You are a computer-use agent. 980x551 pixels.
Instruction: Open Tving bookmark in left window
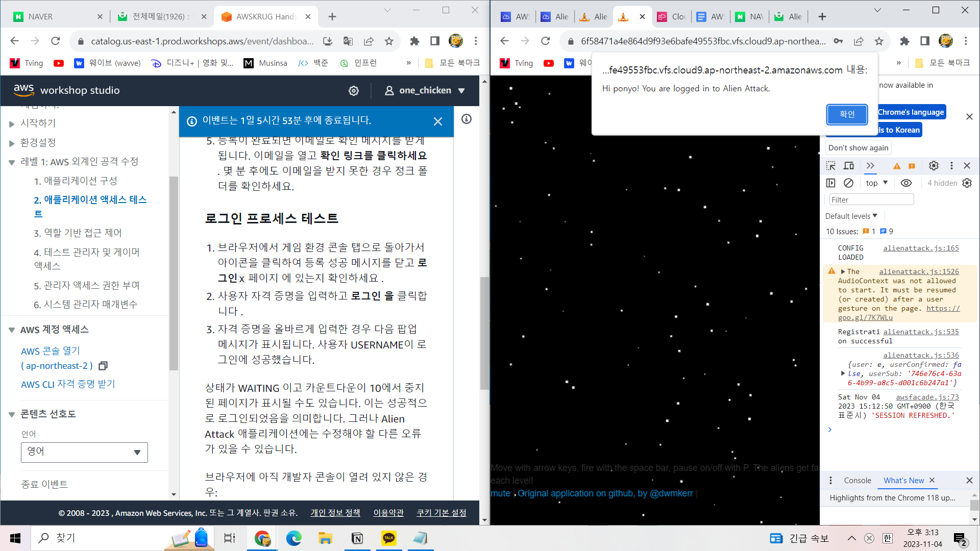[27, 63]
